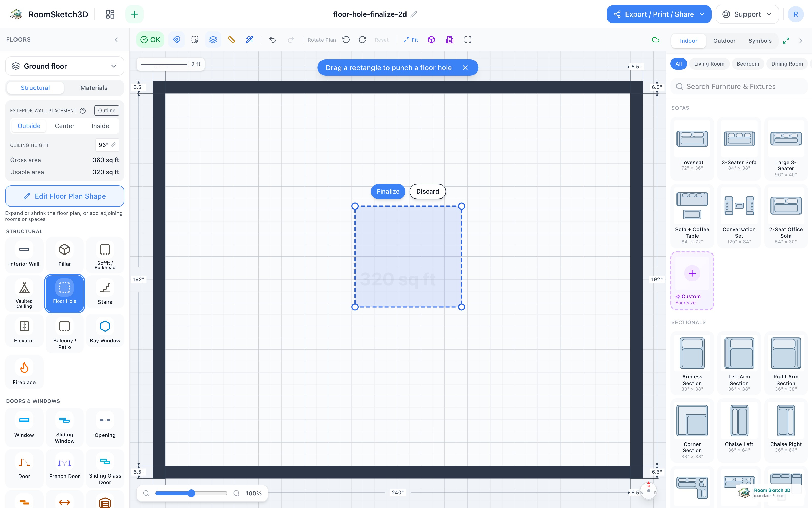
Task: Filter furniture by Living Room
Action: (x=709, y=64)
